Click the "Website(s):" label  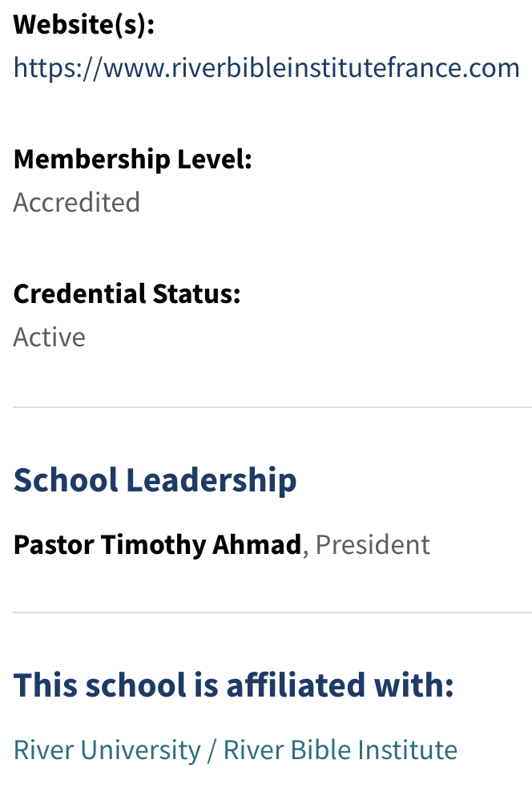click(83, 24)
